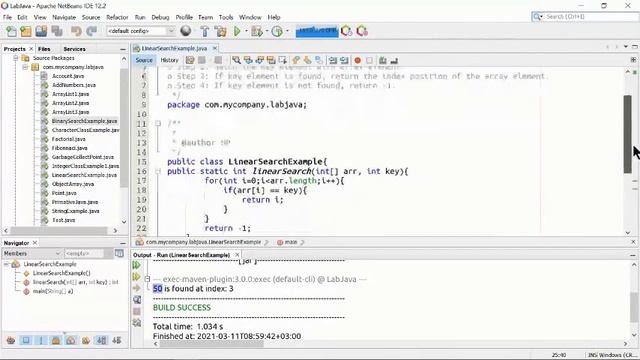Click the main breadcrumb below the editor
The image size is (640, 360).
point(291,242)
